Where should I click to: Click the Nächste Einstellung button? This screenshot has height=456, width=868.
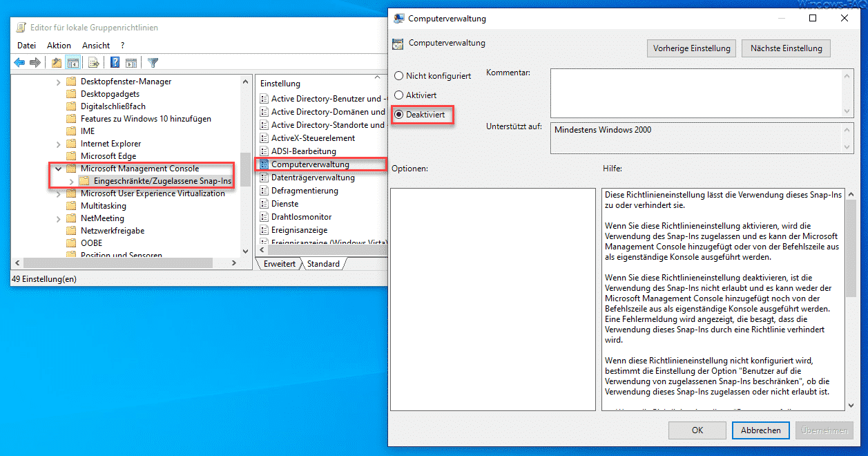point(786,48)
